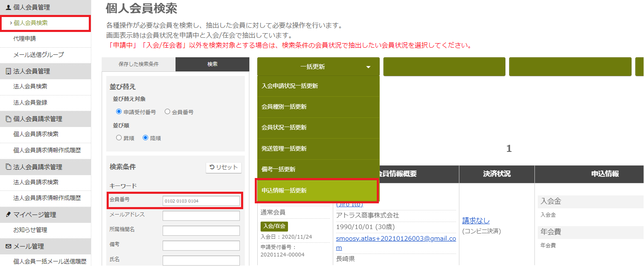The height and width of the screenshot is (266, 644).
Task: Choose 入会申請状況一括更新 menu item
Action: click(x=318, y=86)
